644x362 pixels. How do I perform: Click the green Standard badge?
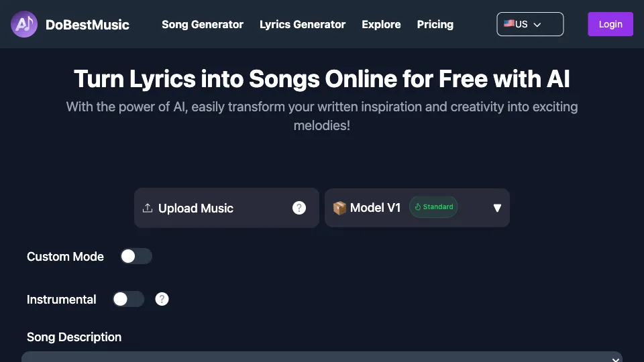(433, 207)
